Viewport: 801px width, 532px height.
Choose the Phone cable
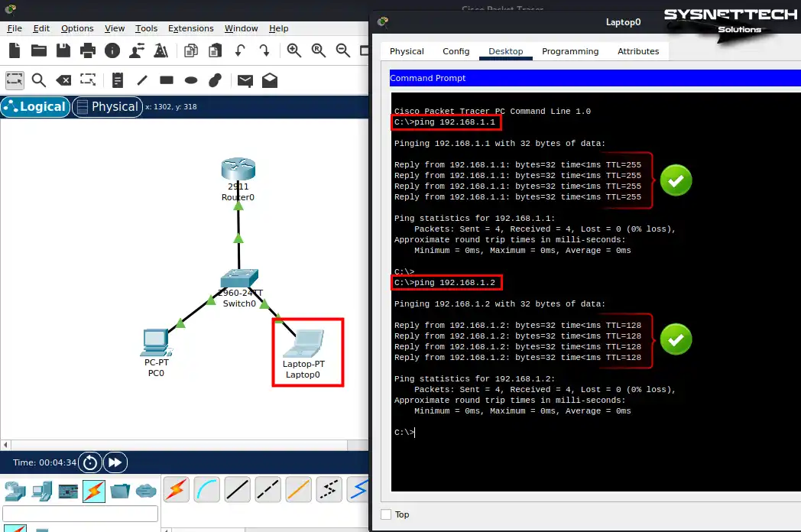(x=329, y=490)
